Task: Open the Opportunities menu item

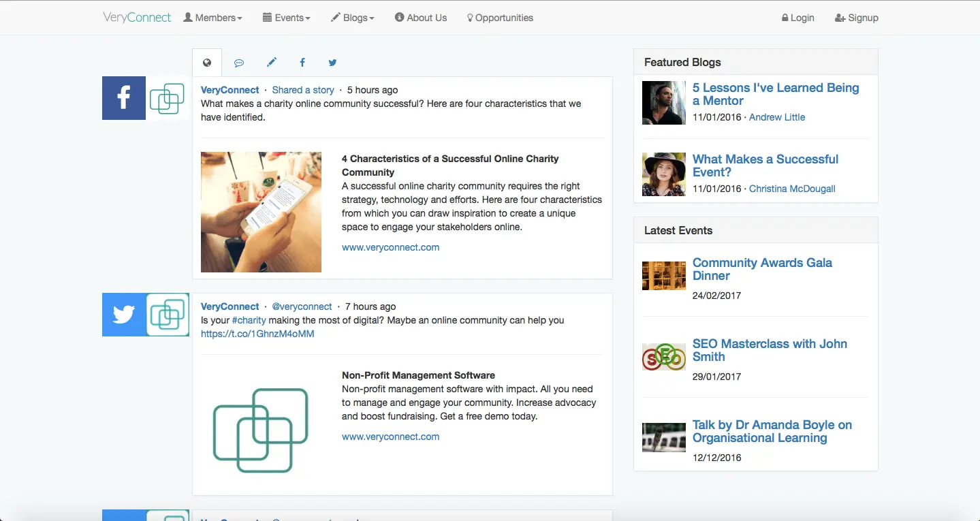Action: 500,18
